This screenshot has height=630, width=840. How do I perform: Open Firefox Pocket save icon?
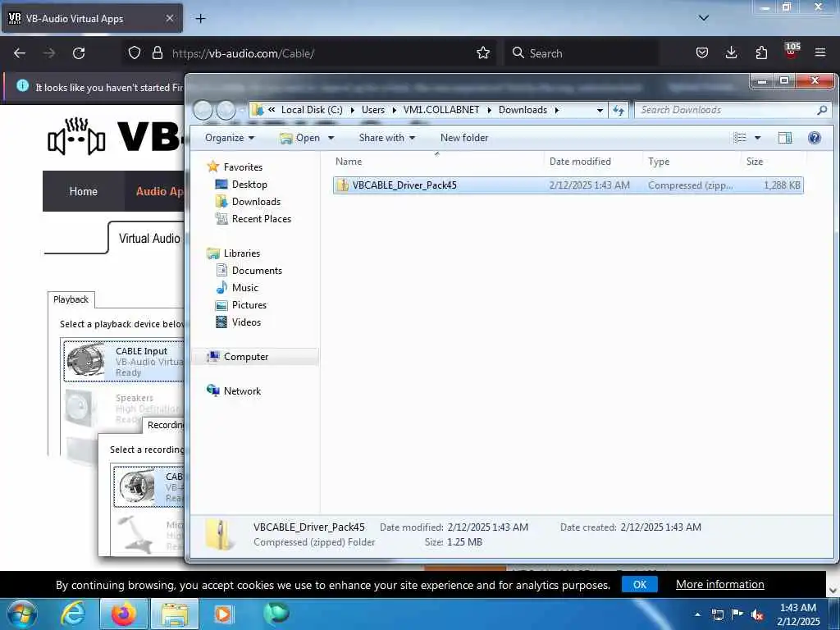point(702,53)
